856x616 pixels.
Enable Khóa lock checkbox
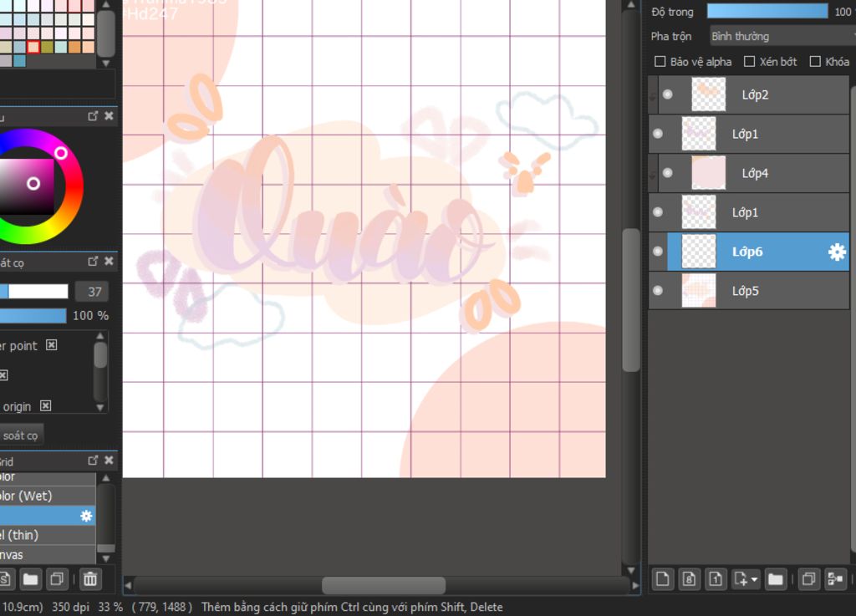[x=815, y=62]
